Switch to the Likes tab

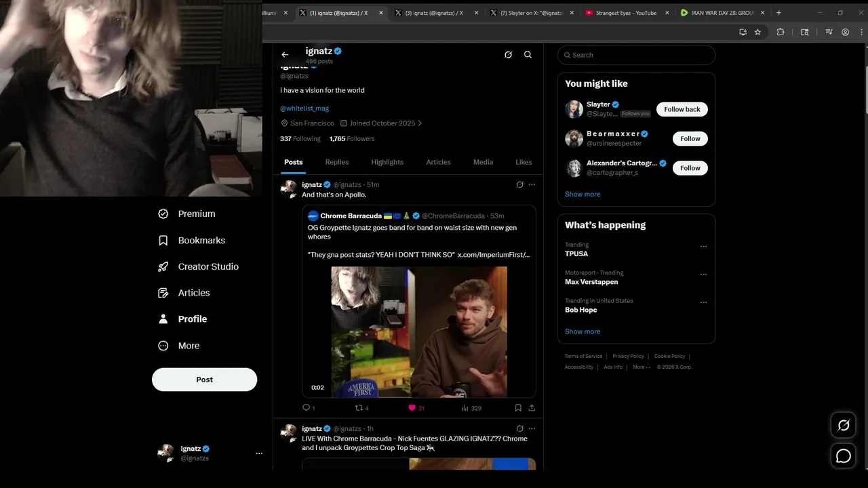click(524, 163)
